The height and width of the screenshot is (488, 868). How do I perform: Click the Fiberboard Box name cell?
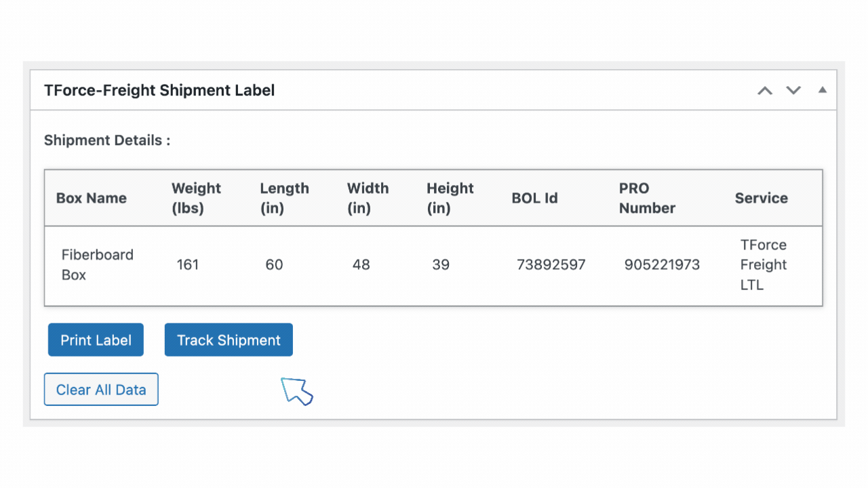click(97, 265)
